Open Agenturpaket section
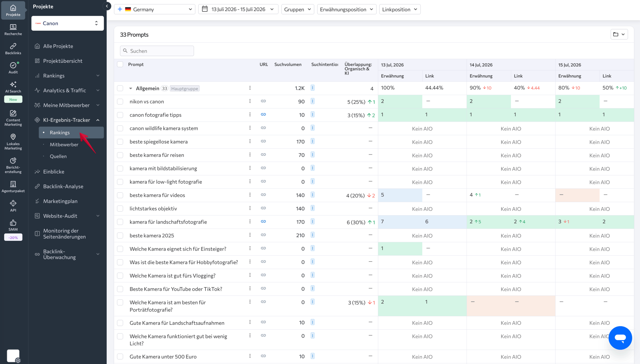Viewport: 640px width, 364px height. [13, 187]
